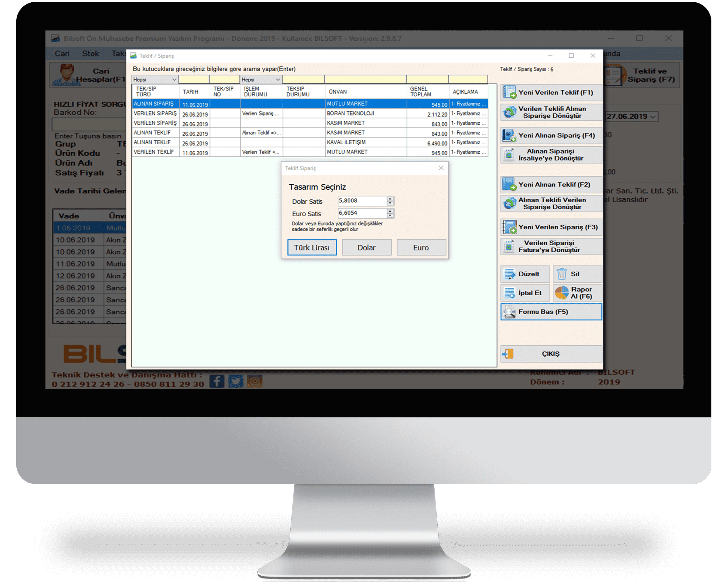Open the TEK/SİP TÜRÜ Hepsi dropdown
The width and height of the screenshot is (728, 582).
point(155,80)
